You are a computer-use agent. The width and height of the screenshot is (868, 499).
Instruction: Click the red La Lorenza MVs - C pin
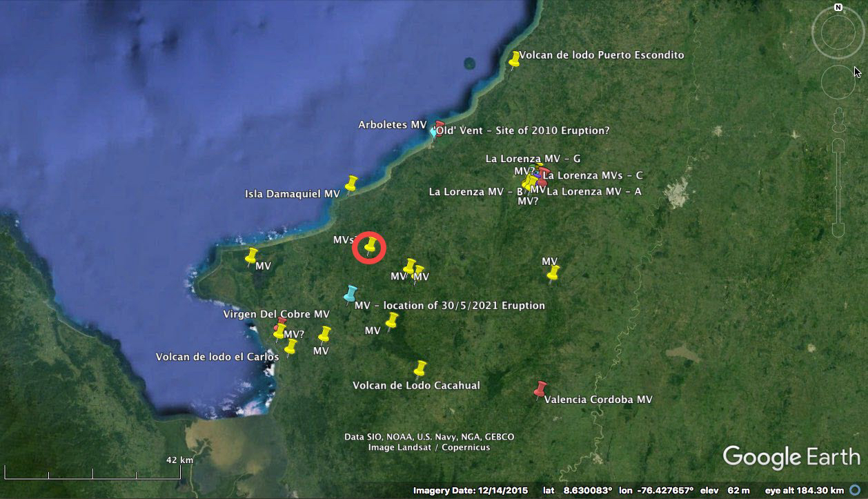544,173
